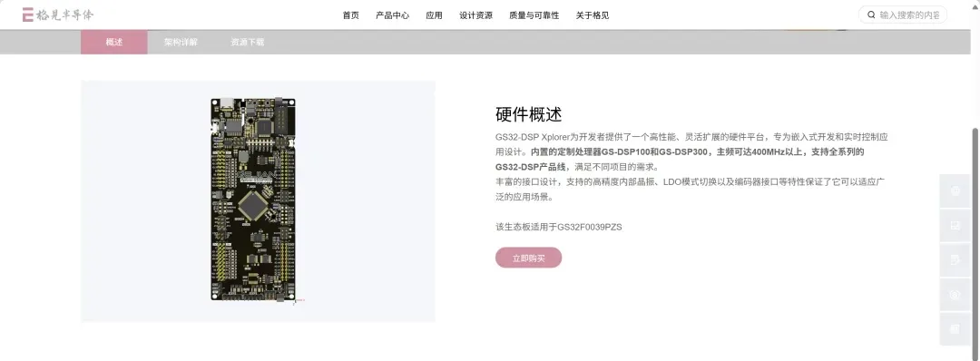Image resolution: width=980 pixels, height=361 pixels.
Task: Click the 立即购买 button
Action: [529, 258]
